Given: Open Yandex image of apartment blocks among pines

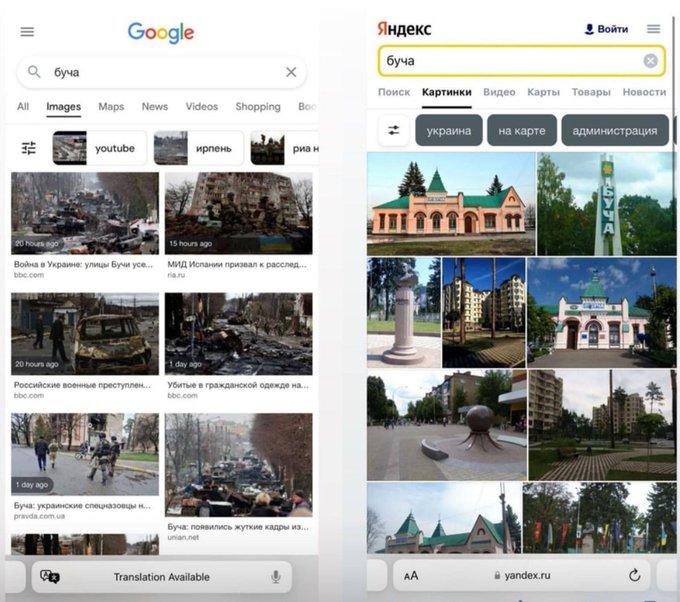Looking at the screenshot, I should click(x=484, y=312).
